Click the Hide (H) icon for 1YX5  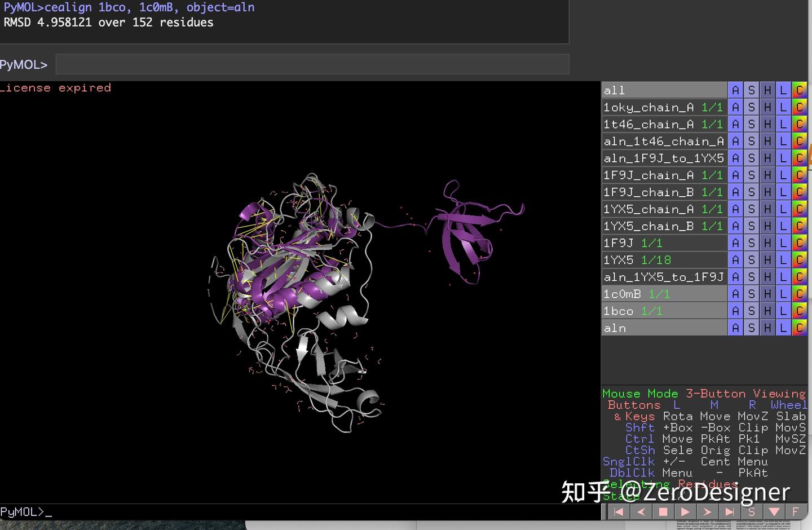(x=767, y=259)
